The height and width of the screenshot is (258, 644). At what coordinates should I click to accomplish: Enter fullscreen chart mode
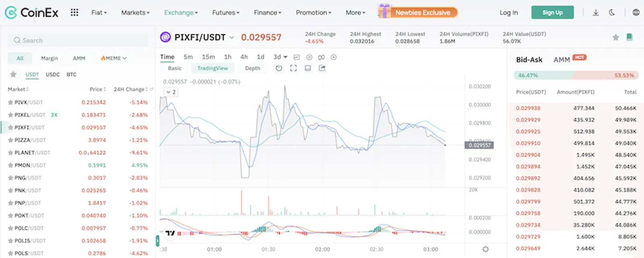[x=293, y=68]
